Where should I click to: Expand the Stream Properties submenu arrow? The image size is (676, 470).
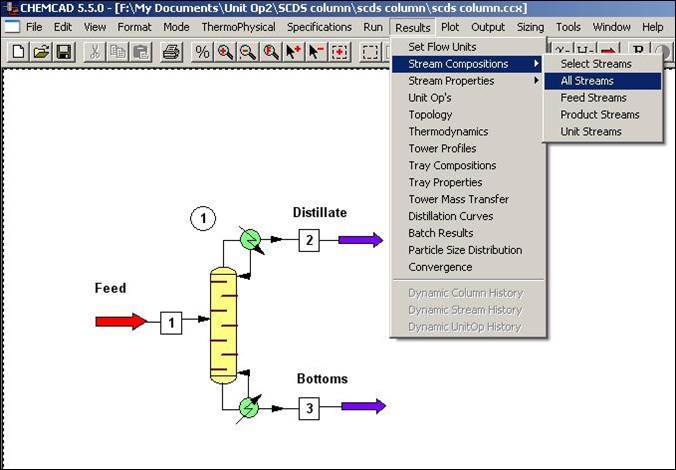(x=536, y=81)
